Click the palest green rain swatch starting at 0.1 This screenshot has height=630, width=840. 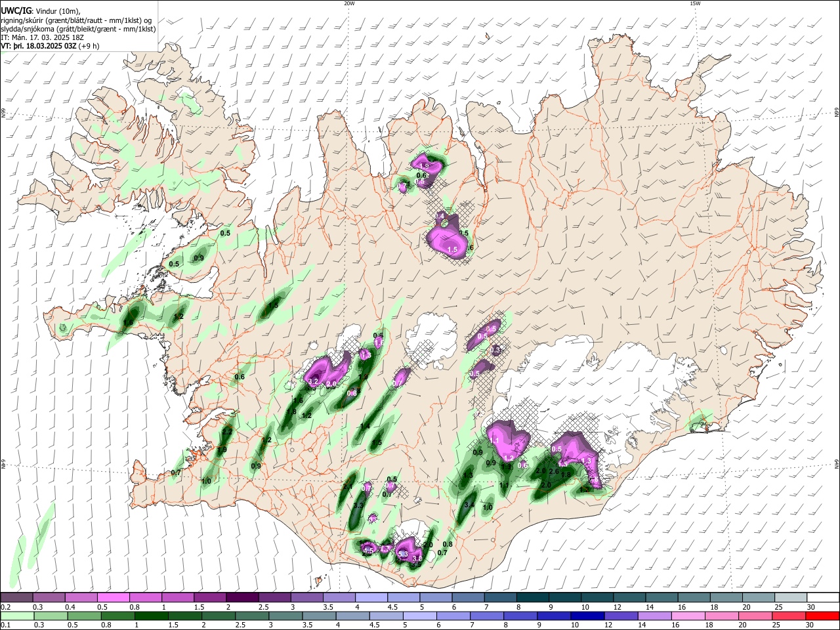[18, 616]
